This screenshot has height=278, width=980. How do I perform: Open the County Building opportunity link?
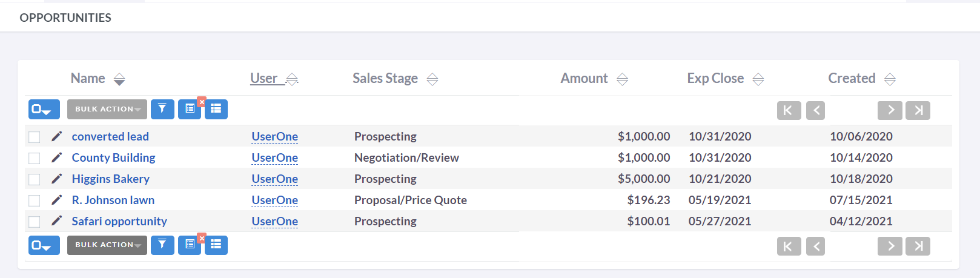click(x=113, y=157)
